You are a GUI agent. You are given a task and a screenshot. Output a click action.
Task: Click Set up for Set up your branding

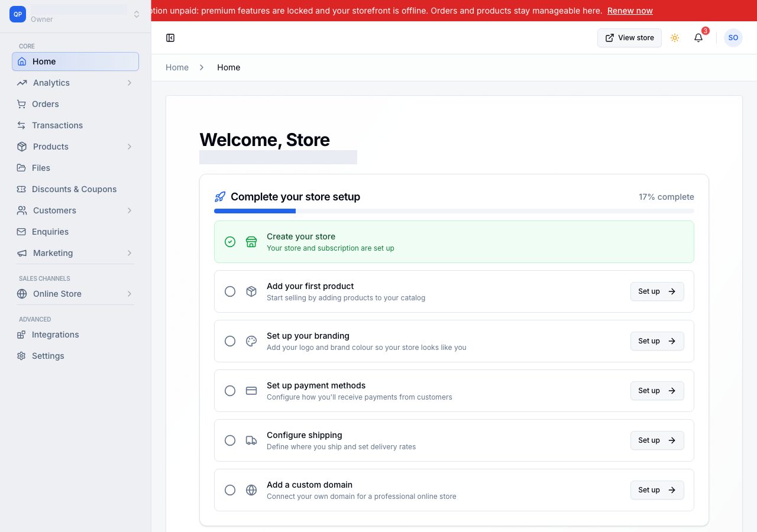point(657,341)
